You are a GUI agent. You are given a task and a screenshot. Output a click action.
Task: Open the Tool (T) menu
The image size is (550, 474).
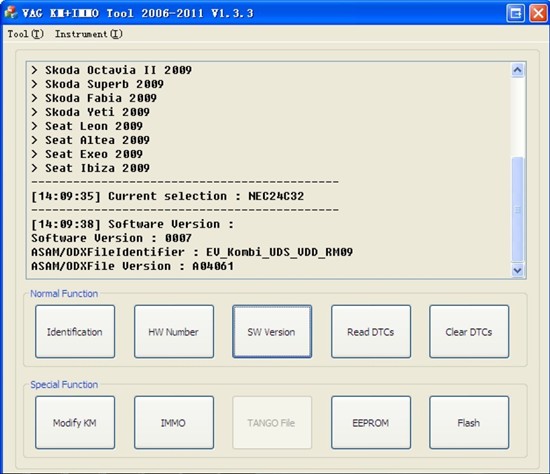pyautogui.click(x=26, y=34)
